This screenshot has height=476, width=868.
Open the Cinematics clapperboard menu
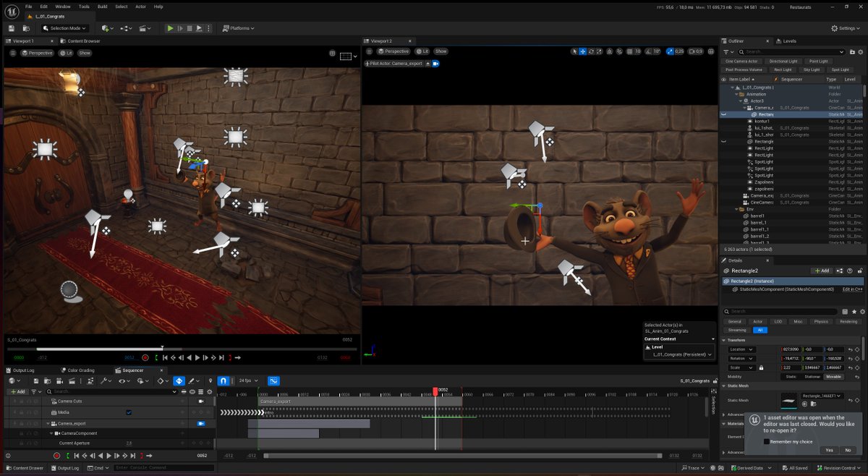coord(145,28)
